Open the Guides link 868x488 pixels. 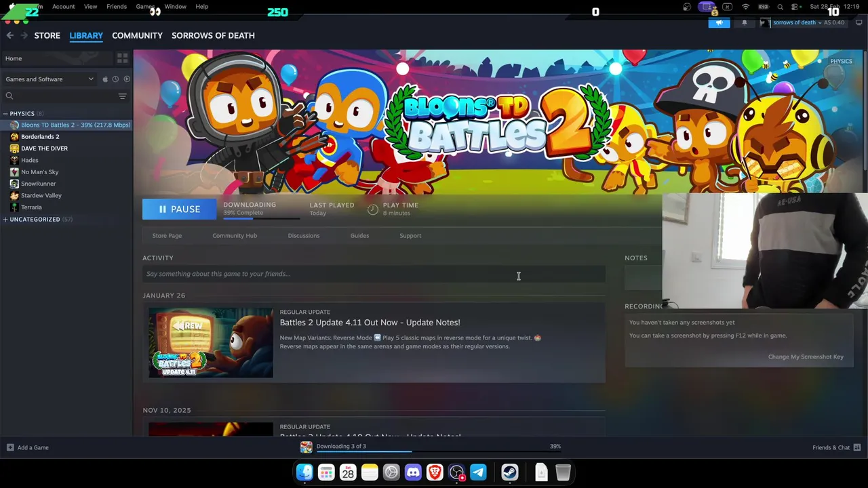359,236
